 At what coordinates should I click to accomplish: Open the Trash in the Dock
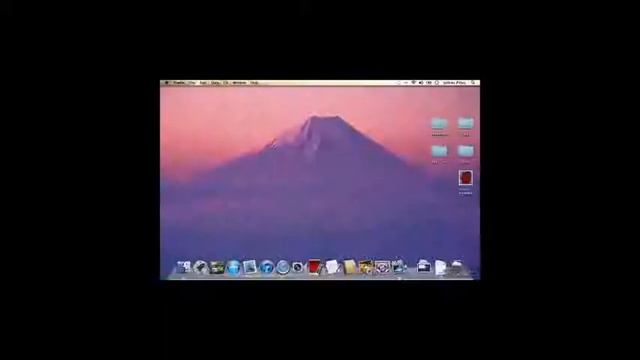pyautogui.click(x=457, y=267)
